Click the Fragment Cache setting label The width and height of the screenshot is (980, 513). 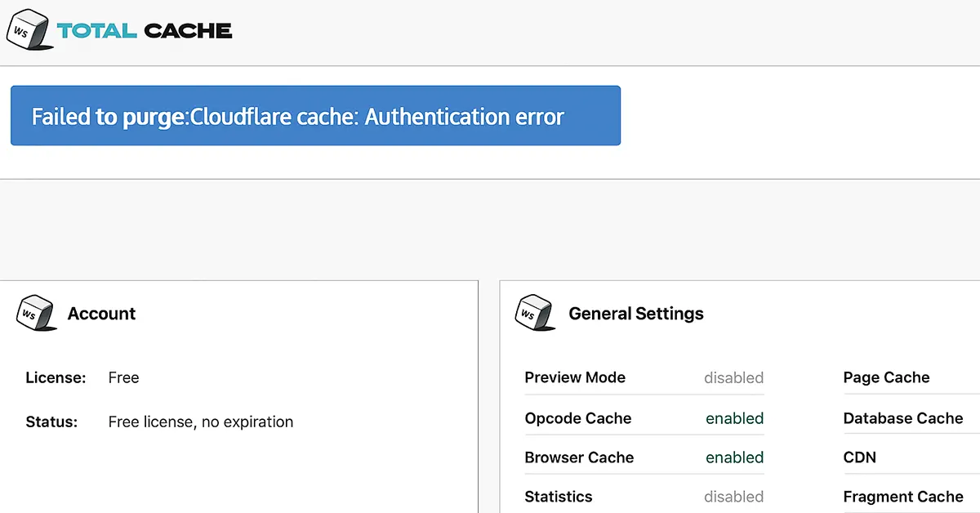903,497
